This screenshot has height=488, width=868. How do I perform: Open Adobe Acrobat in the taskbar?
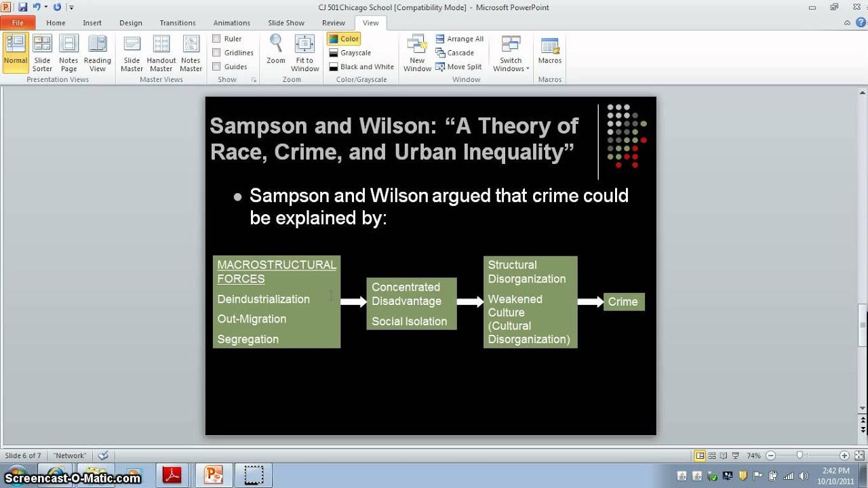click(x=172, y=475)
